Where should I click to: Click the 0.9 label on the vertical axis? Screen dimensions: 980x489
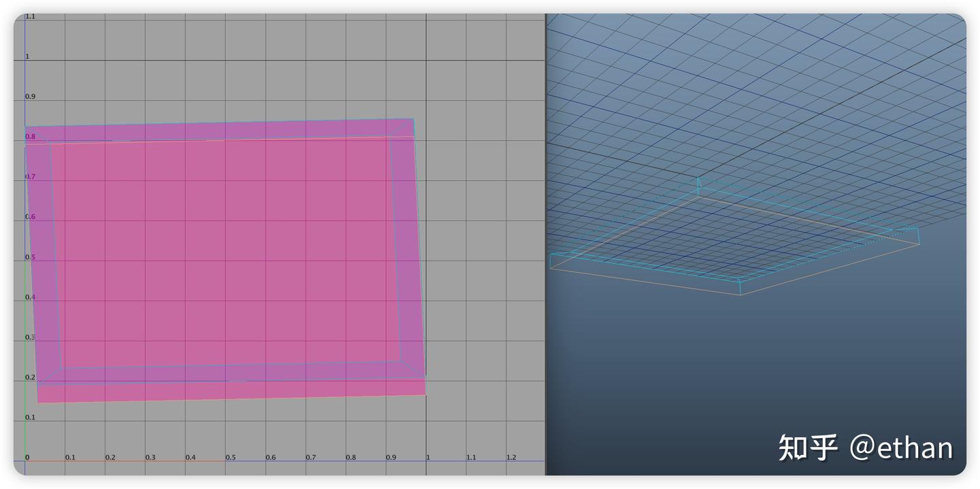click(x=30, y=97)
